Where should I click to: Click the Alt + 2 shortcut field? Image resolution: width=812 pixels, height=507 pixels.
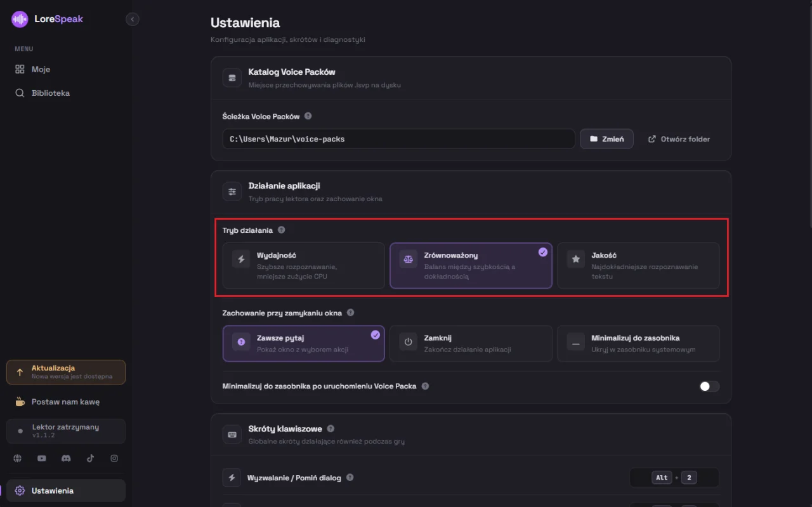[x=674, y=477]
